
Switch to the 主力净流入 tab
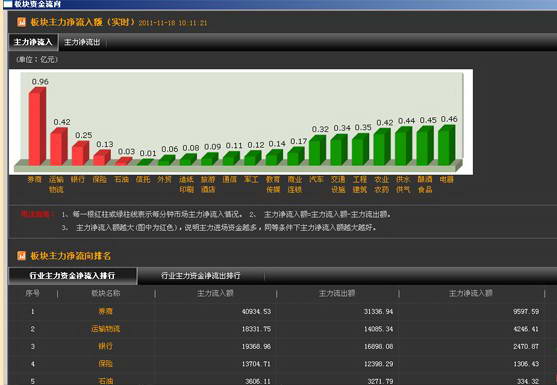click(33, 42)
